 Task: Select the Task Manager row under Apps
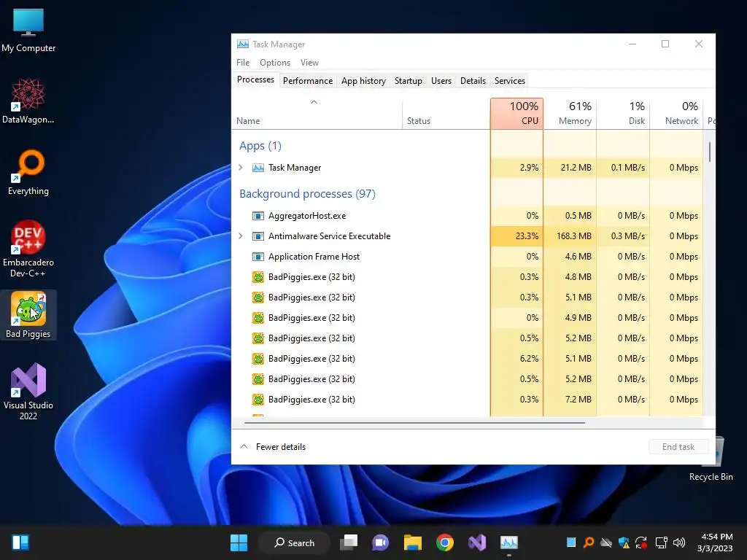pyautogui.click(x=468, y=168)
